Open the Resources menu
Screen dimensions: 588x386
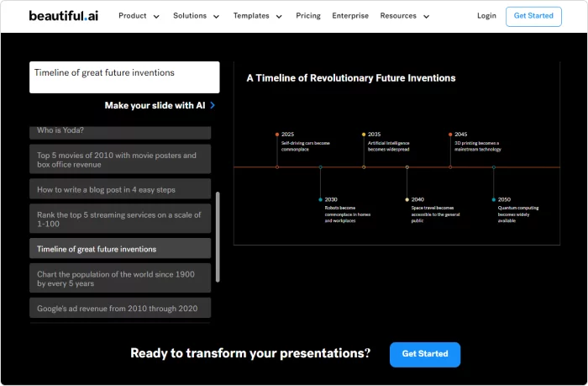(398, 16)
